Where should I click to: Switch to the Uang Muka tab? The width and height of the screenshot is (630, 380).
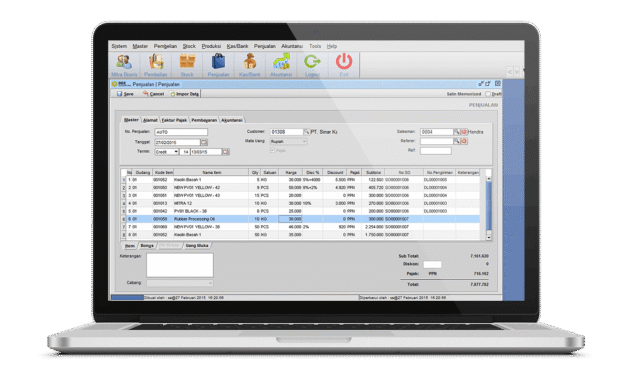click(197, 245)
